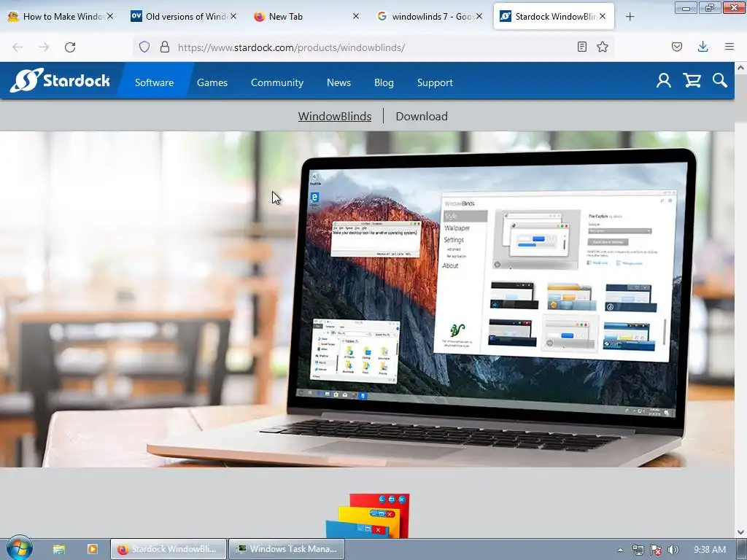Close the New Tab tab
Viewport: 747px width, 560px height.
pyautogui.click(x=356, y=16)
